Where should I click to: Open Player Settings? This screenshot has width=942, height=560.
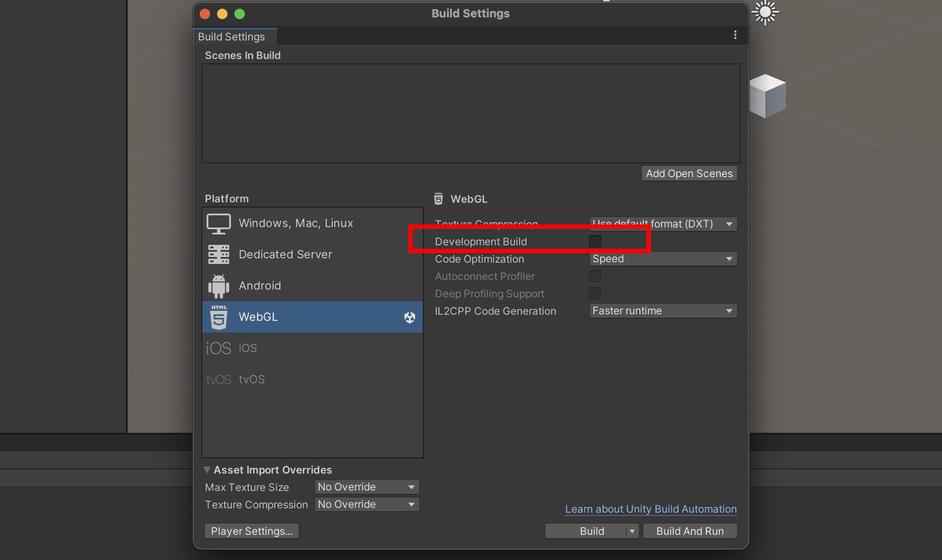point(252,531)
